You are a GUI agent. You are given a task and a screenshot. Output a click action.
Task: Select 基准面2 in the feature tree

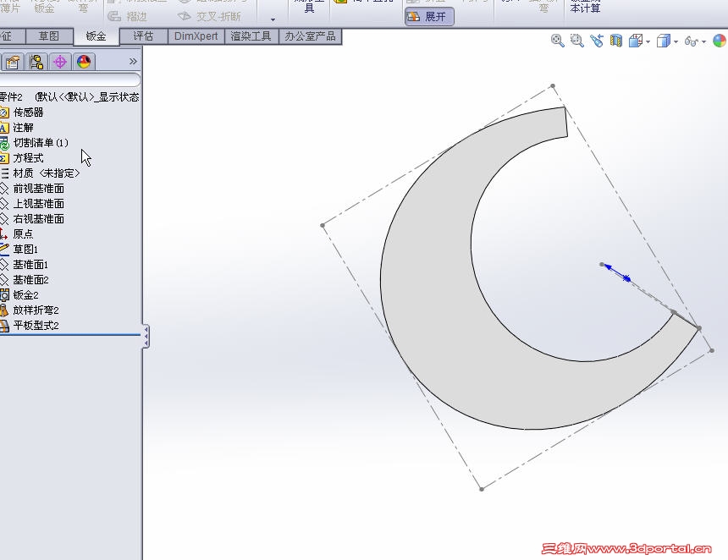coord(30,280)
